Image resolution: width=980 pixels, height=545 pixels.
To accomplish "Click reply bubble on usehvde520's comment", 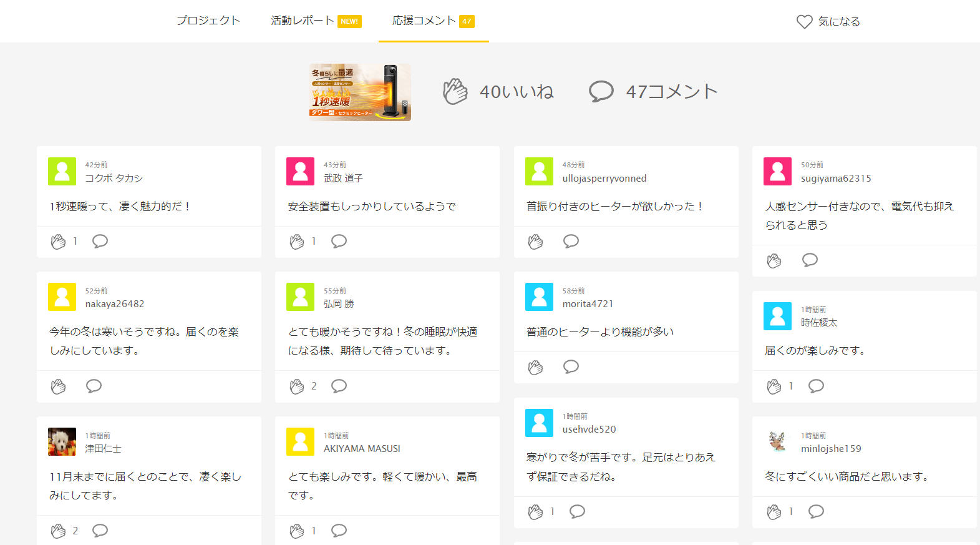I will pyautogui.click(x=577, y=511).
